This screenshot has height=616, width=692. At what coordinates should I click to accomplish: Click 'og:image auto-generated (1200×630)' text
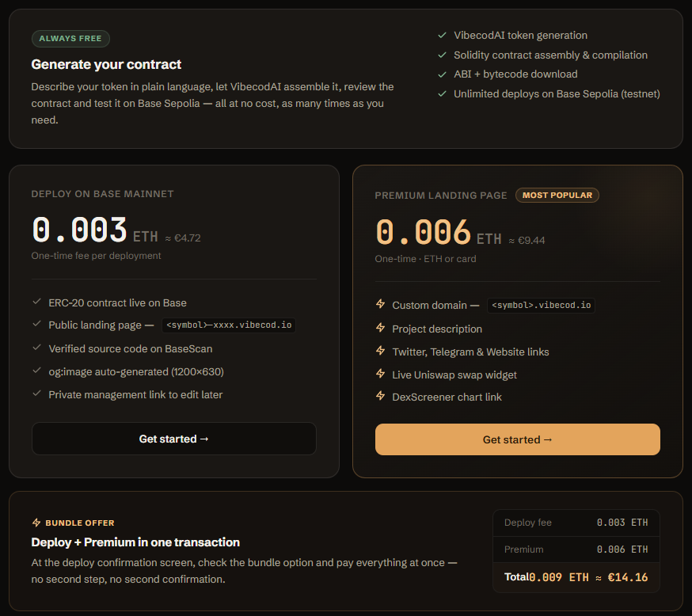pyautogui.click(x=136, y=372)
